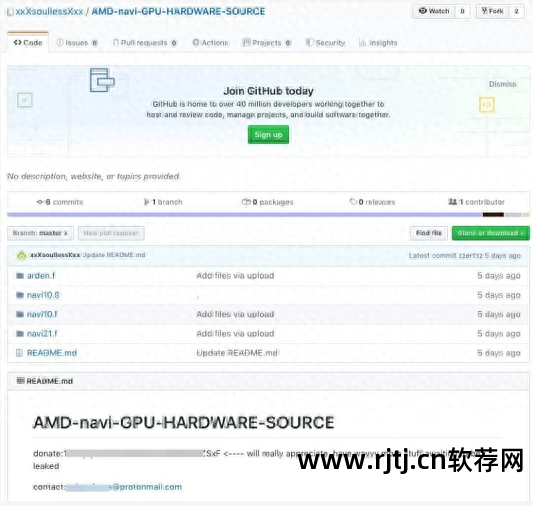This screenshot has height=506, width=533.
Task: Click the Projects tab board icon
Action: coord(246,42)
